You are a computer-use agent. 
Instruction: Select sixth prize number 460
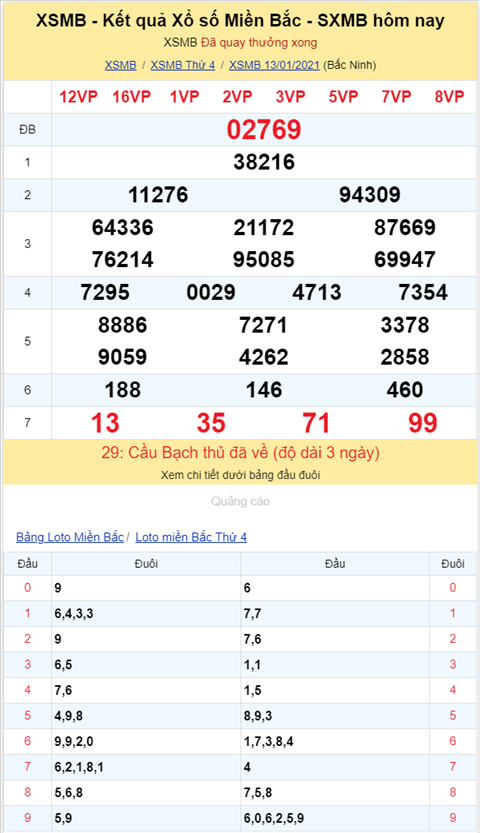tap(405, 390)
